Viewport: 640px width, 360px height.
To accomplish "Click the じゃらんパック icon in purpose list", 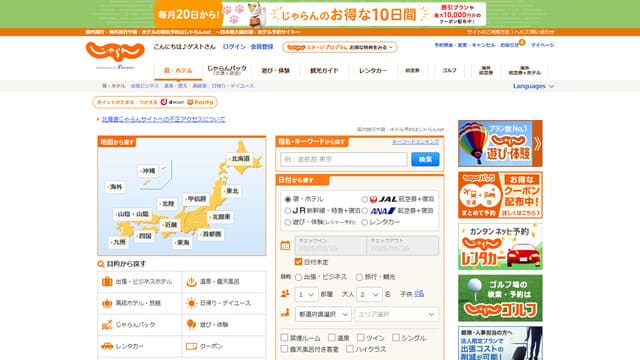I will [x=107, y=325].
